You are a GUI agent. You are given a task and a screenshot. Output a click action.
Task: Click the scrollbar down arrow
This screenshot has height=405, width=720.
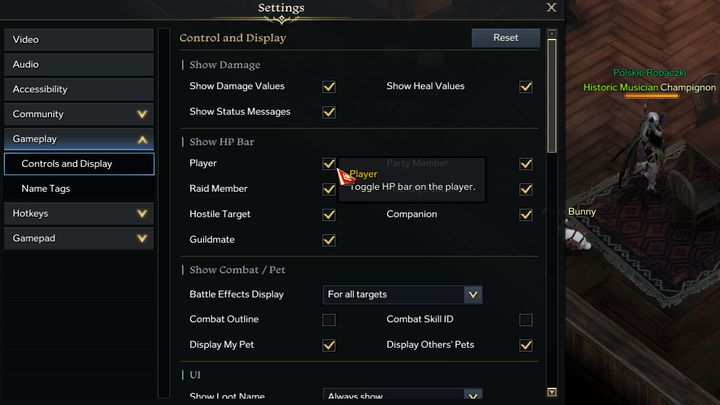pos(551,392)
